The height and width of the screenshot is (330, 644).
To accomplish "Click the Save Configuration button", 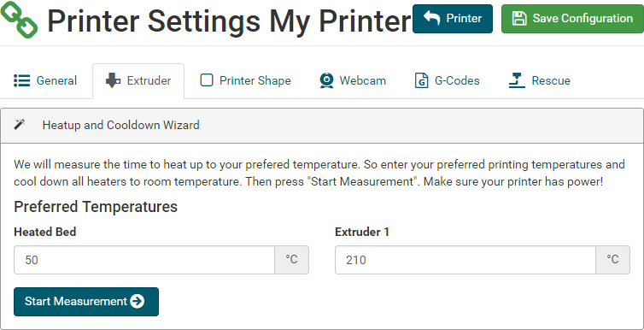I will [x=572, y=19].
